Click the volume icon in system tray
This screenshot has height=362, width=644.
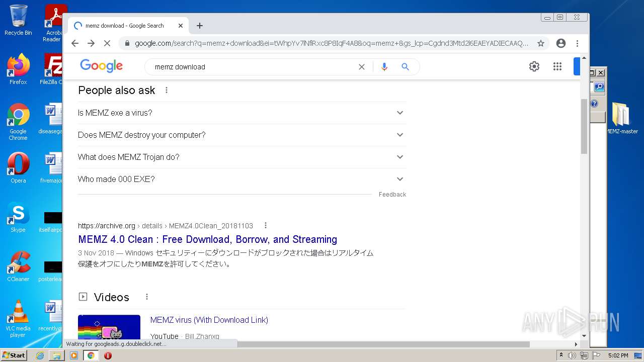coord(572,355)
